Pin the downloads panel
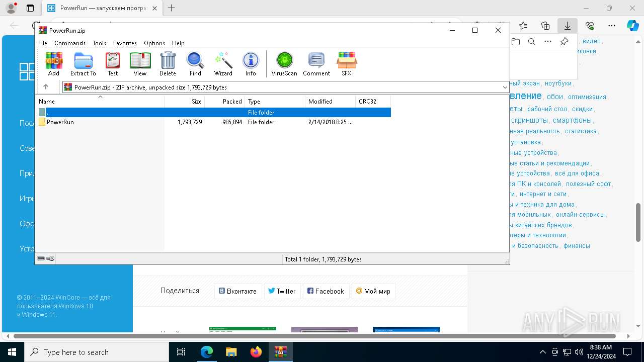The image size is (644, 362). 565,42
